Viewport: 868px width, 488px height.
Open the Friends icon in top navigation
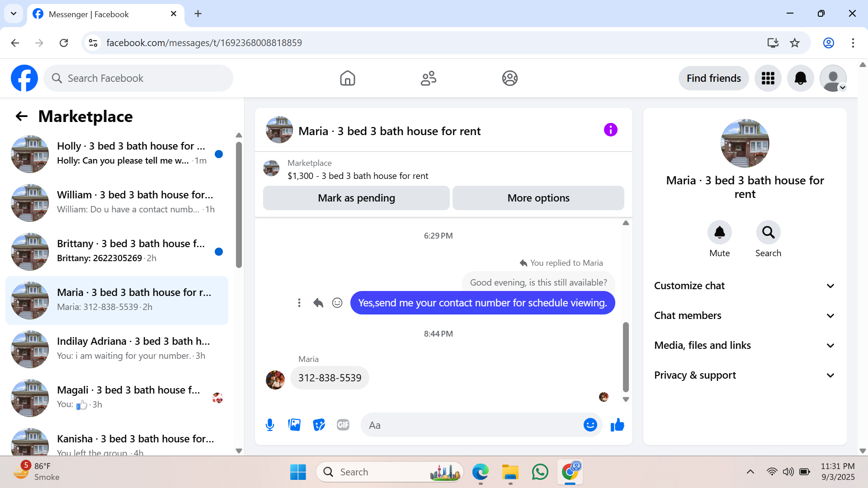[429, 78]
